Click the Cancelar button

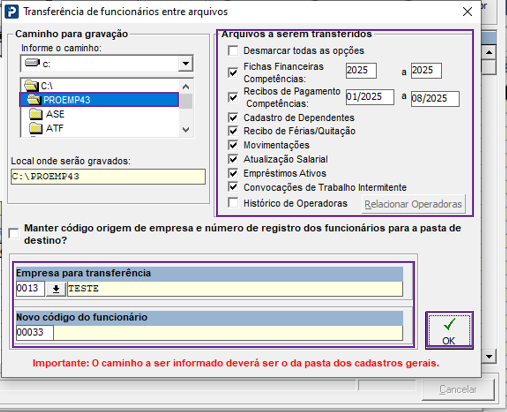coord(458,389)
